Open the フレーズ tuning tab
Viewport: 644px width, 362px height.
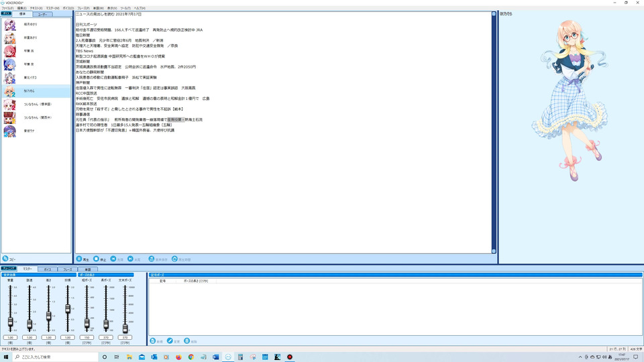[67, 269]
